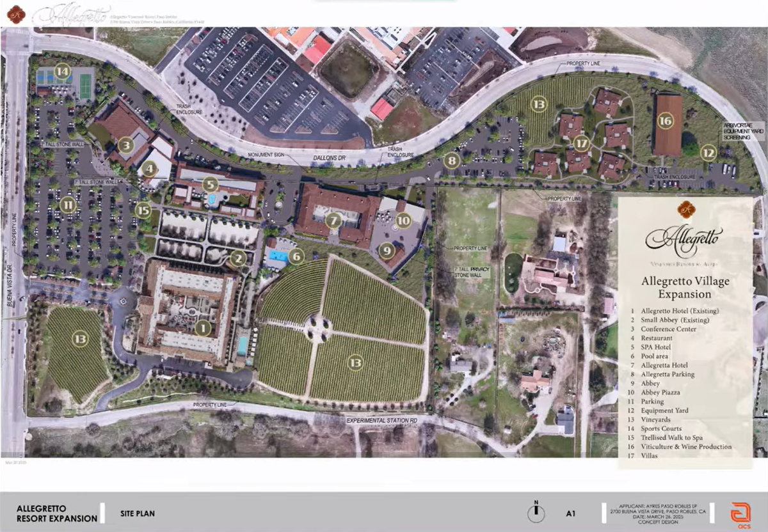
Task: Click legend row 'Viticulture & Wine Production'
Action: 681,446
